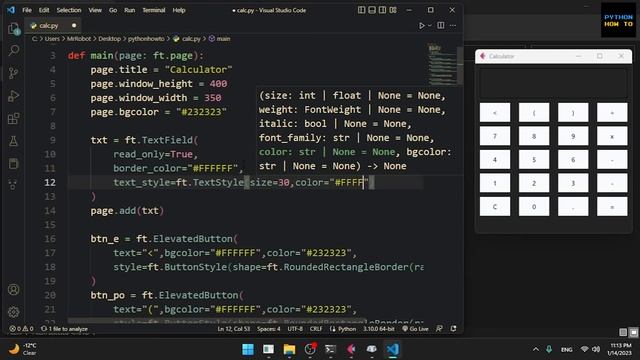
Task: Open the Manage gear in activity bar
Action: [x=13, y=312]
